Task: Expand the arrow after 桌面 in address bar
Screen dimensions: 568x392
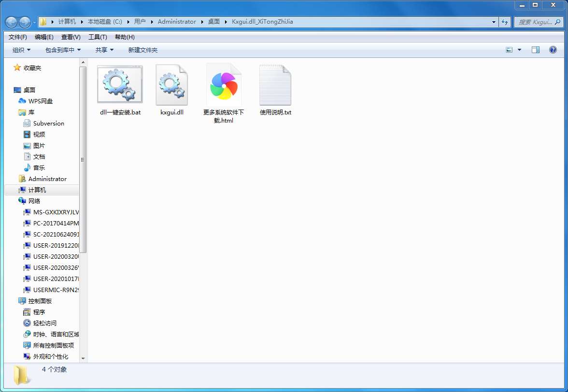Action: tap(226, 22)
